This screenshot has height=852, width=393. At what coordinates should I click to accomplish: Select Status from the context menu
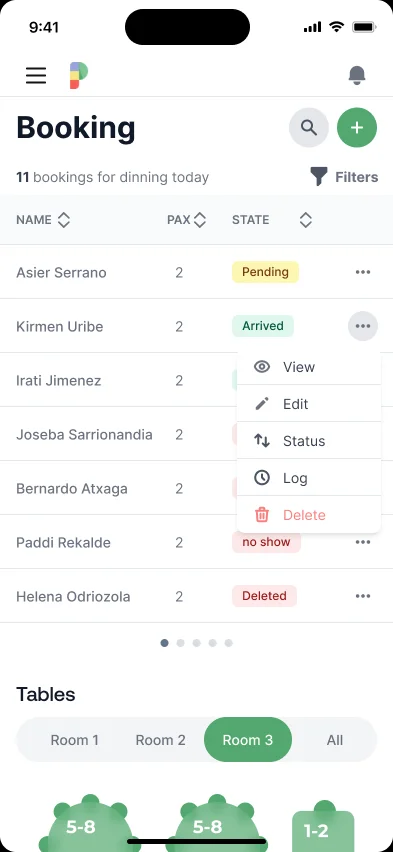click(309, 441)
